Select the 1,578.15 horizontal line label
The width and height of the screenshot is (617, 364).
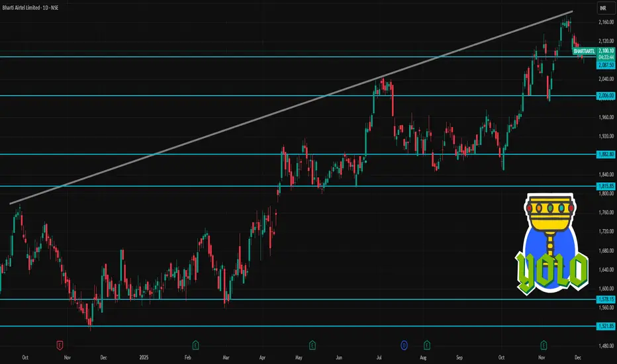pos(606,299)
